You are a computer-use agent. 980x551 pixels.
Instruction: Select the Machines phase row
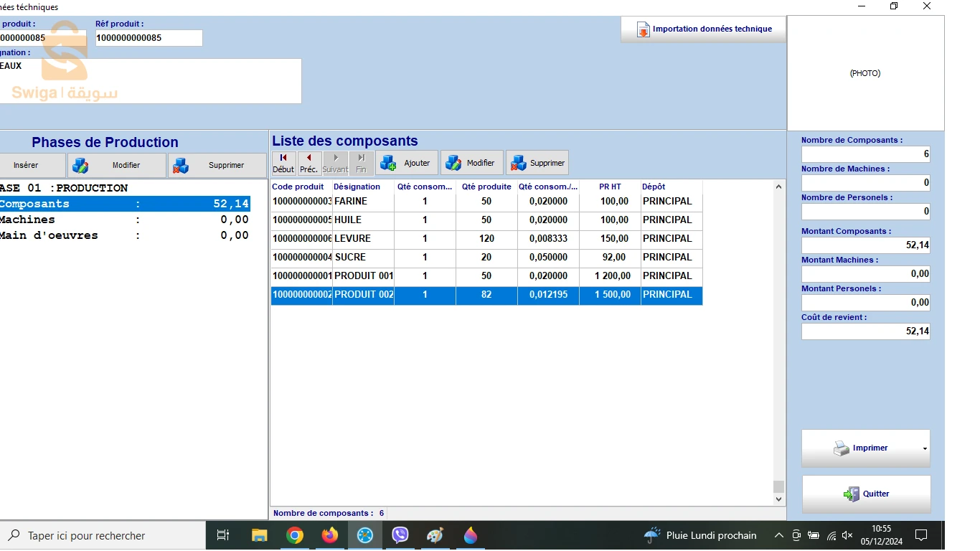point(125,220)
